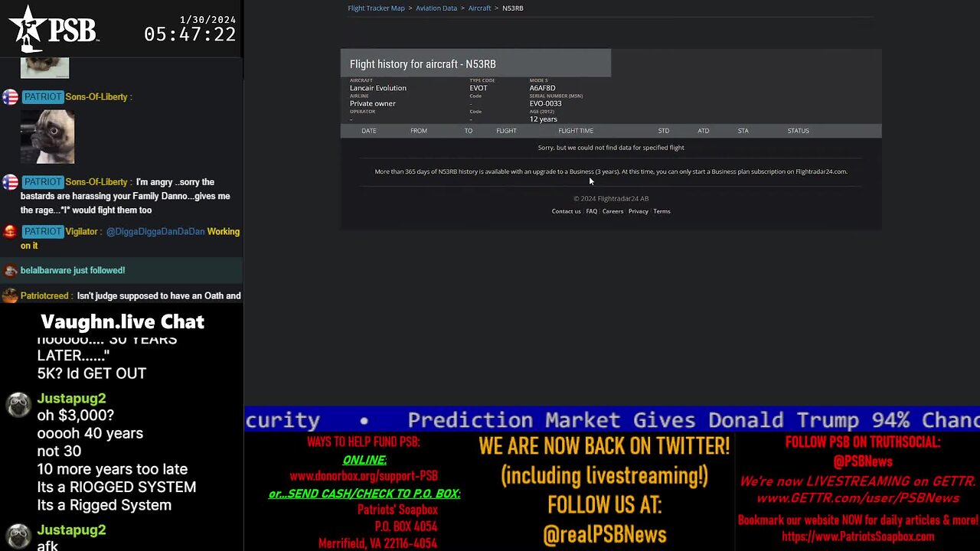
Task: Click the Patriotcreed username in chat
Action: pos(45,295)
